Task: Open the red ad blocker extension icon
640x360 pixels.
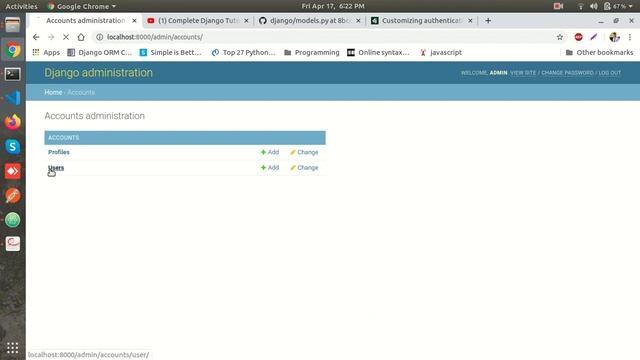Action: click(578, 37)
